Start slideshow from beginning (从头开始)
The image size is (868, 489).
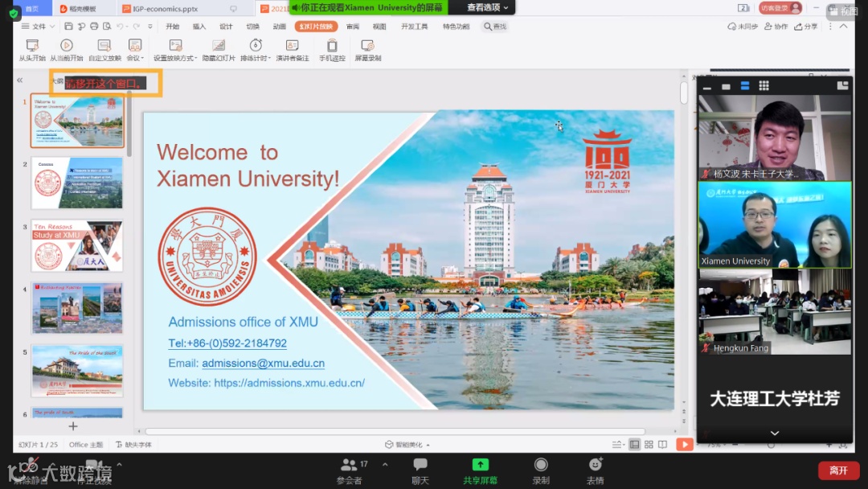coord(32,50)
